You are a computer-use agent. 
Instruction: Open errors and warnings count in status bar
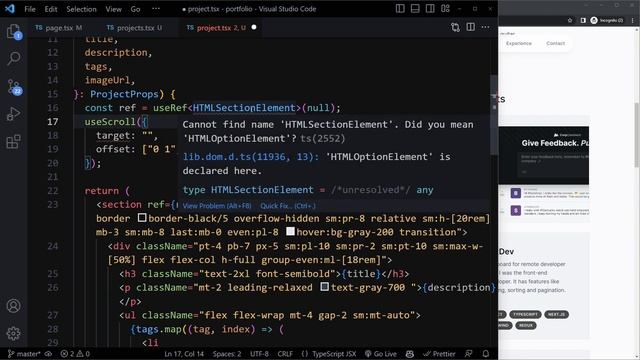click(75, 354)
